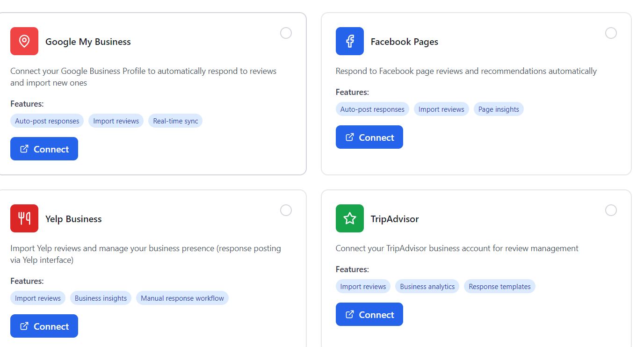This screenshot has width=644, height=347.
Task: Click the Response templates feature tag
Action: (499, 286)
